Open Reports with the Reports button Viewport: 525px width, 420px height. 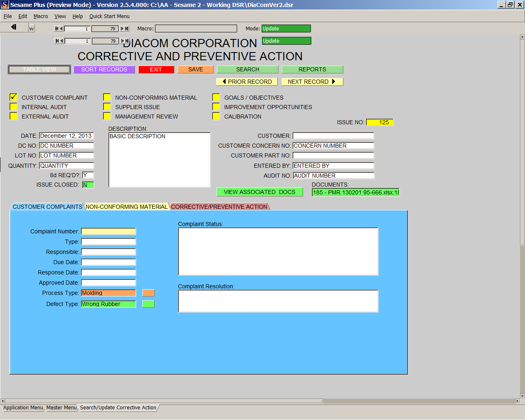point(313,70)
